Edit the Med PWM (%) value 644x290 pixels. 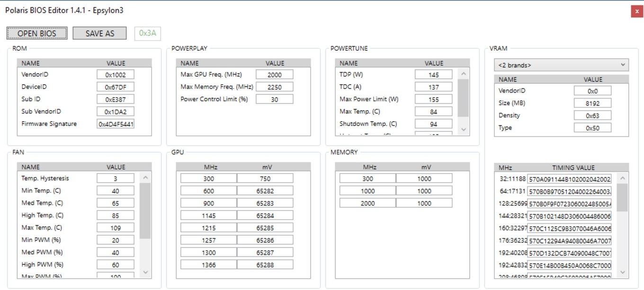(x=116, y=252)
